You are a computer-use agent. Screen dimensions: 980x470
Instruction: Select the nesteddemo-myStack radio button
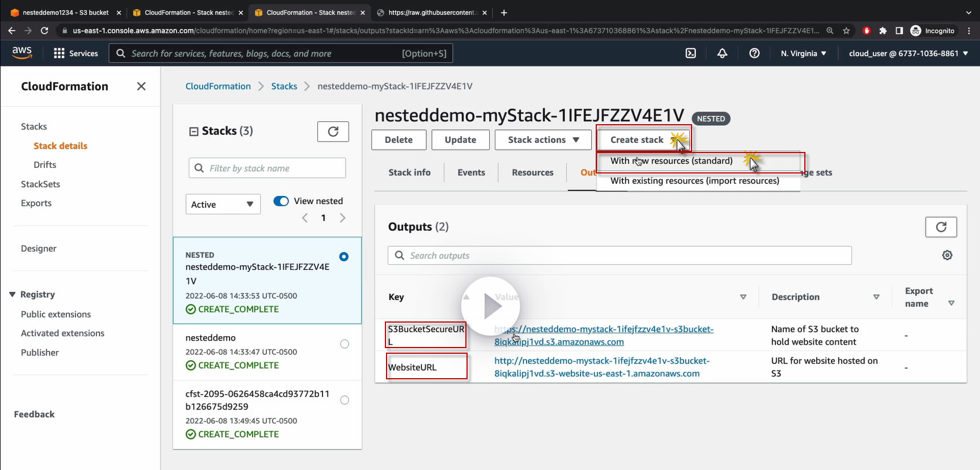pos(344,257)
